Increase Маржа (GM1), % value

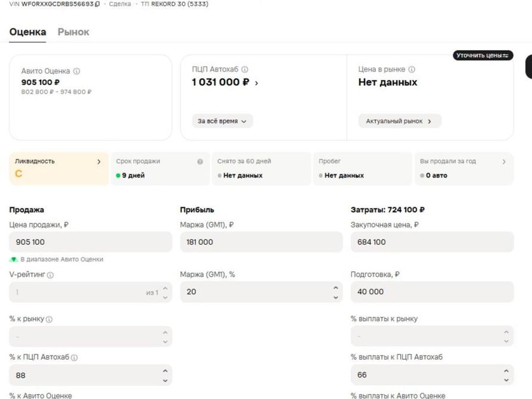[x=335, y=288]
